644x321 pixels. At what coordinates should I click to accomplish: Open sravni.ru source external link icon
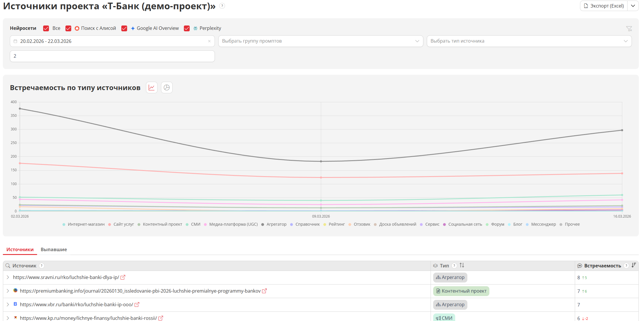pos(123,277)
